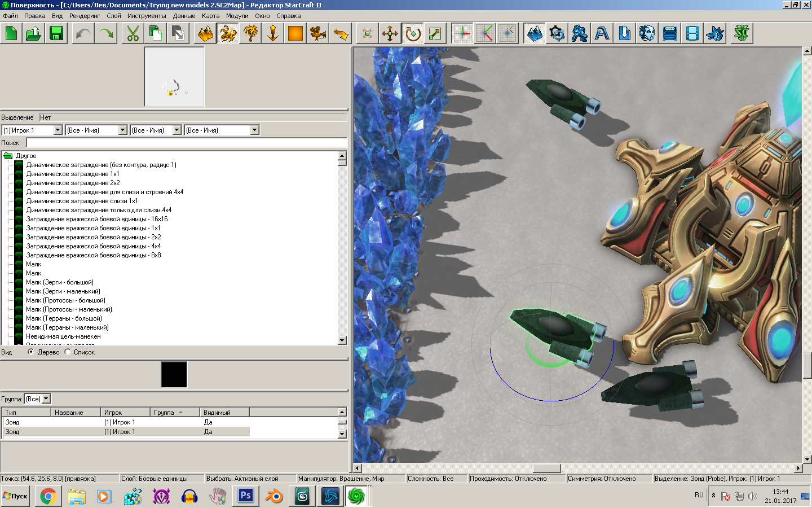The image size is (812, 508).
Task: Click into the 'Поиск' search field
Action: coord(186,143)
